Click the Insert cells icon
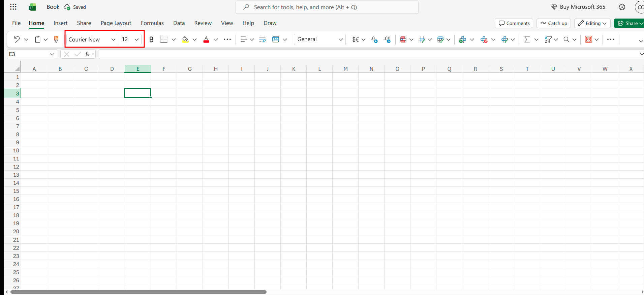Viewport: 644px width, 295px height. point(463,39)
